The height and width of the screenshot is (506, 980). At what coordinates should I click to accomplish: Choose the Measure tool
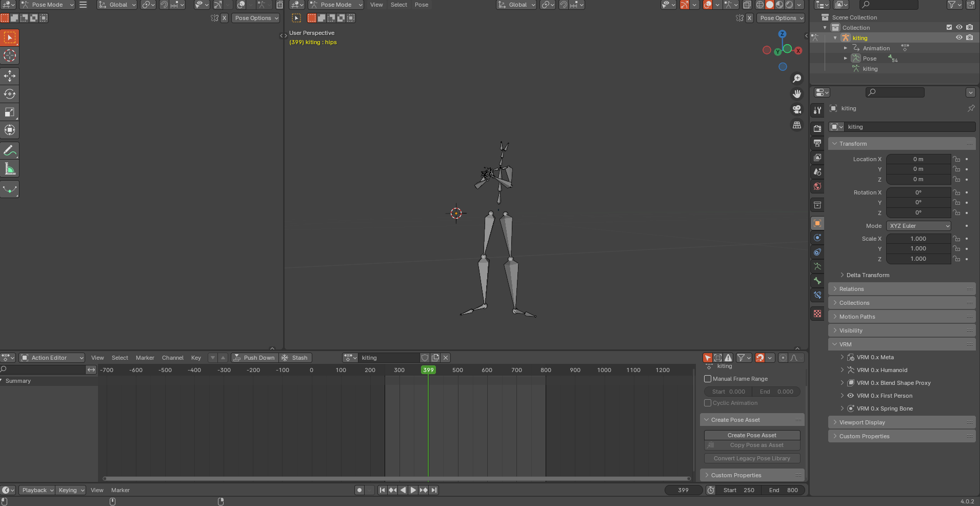[x=10, y=169]
